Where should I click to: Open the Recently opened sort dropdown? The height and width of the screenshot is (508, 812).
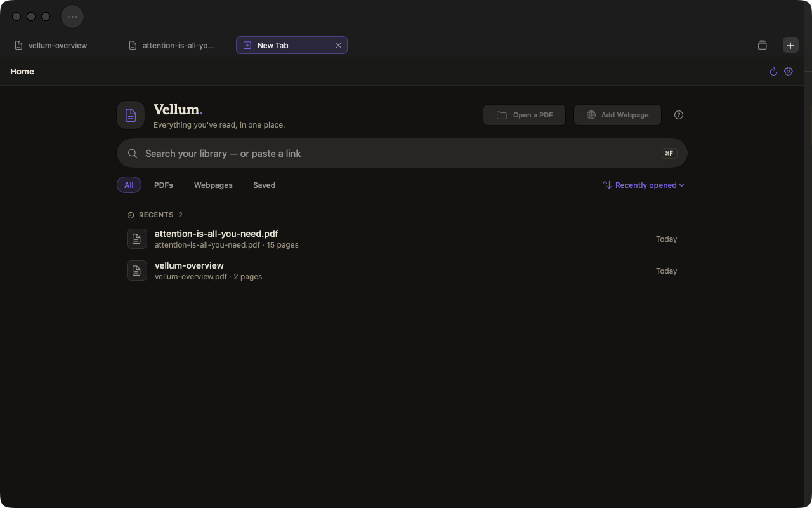click(x=643, y=185)
